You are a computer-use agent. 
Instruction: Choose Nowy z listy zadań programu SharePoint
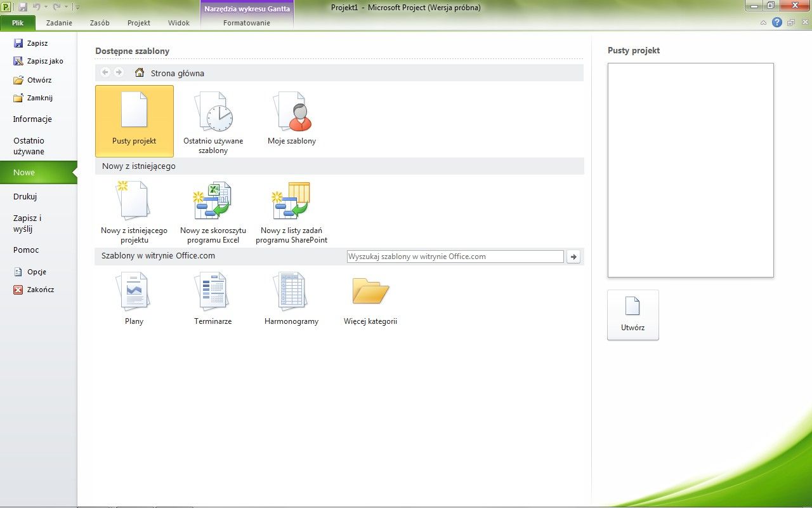coord(292,211)
